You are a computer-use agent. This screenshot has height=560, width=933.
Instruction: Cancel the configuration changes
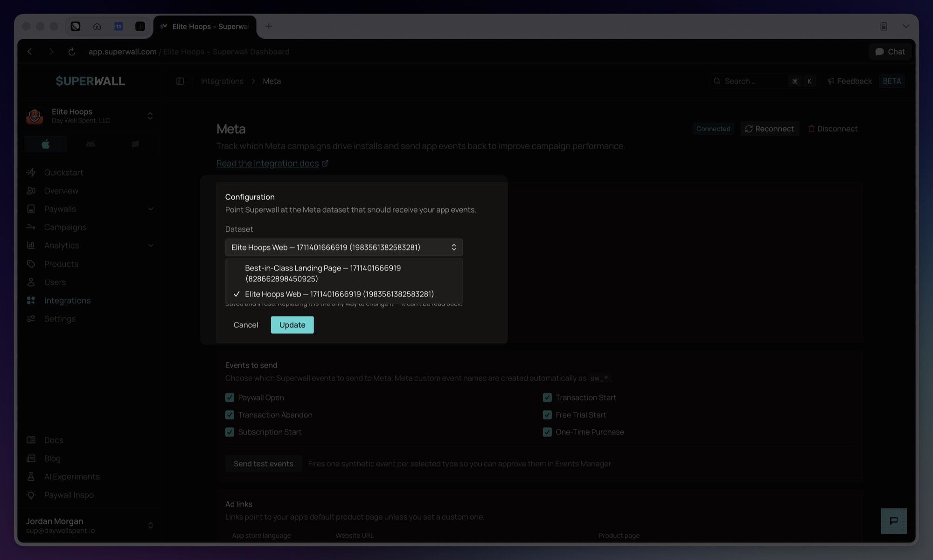coord(246,325)
